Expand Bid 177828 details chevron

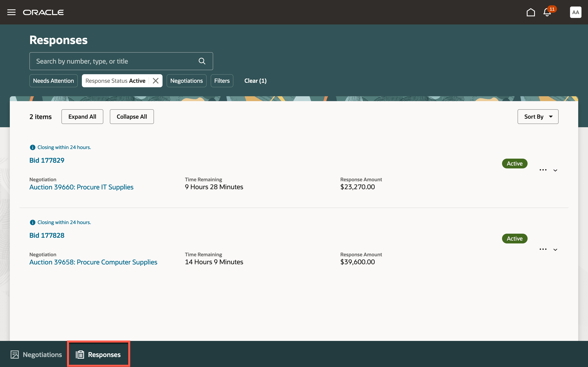tap(555, 250)
